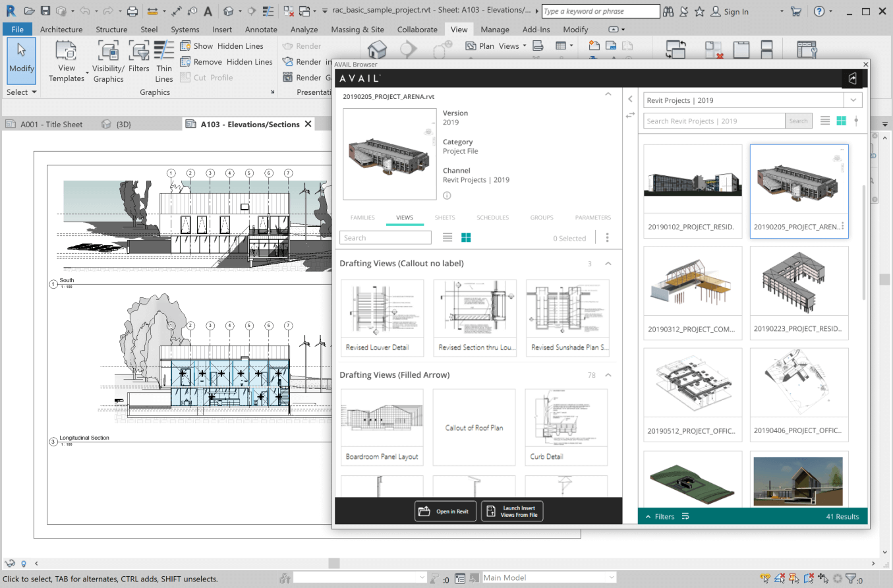Click the info icon under Channel
Image resolution: width=893 pixels, height=588 pixels.
[x=447, y=196]
